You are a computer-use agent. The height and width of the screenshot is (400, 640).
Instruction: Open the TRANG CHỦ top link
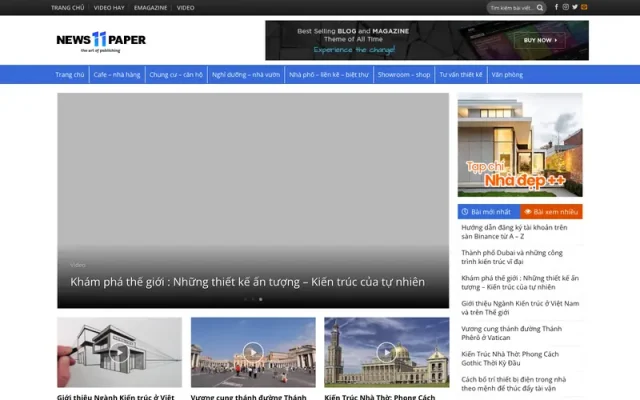coord(68,8)
